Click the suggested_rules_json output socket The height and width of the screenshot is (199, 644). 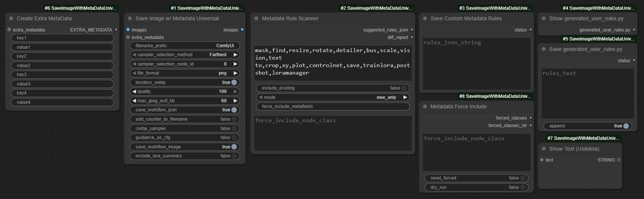click(412, 30)
